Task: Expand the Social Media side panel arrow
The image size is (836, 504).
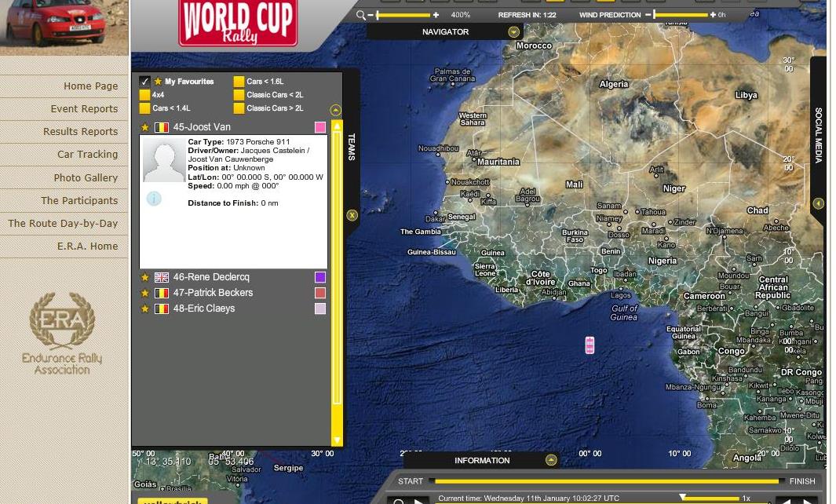Action: [819, 203]
